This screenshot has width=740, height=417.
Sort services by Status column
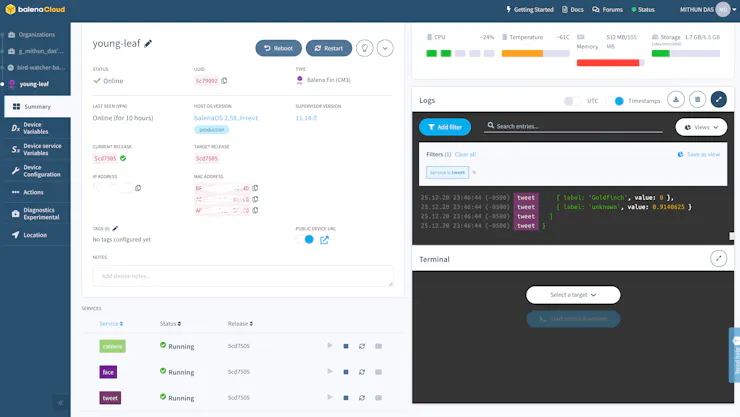coord(170,324)
